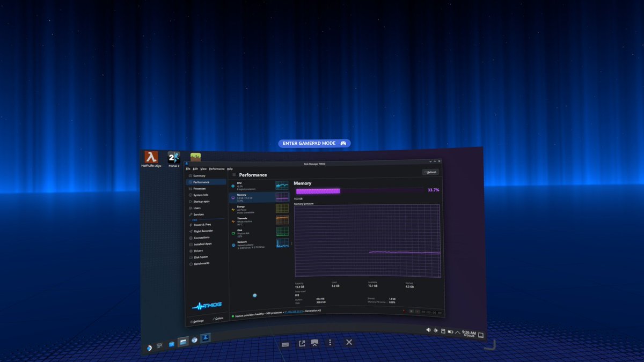Open the Benchmarks page

206,263
